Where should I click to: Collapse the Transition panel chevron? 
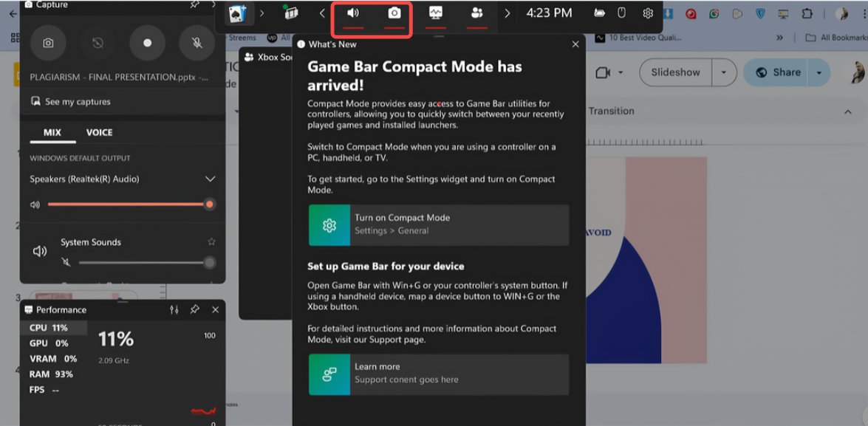847,111
